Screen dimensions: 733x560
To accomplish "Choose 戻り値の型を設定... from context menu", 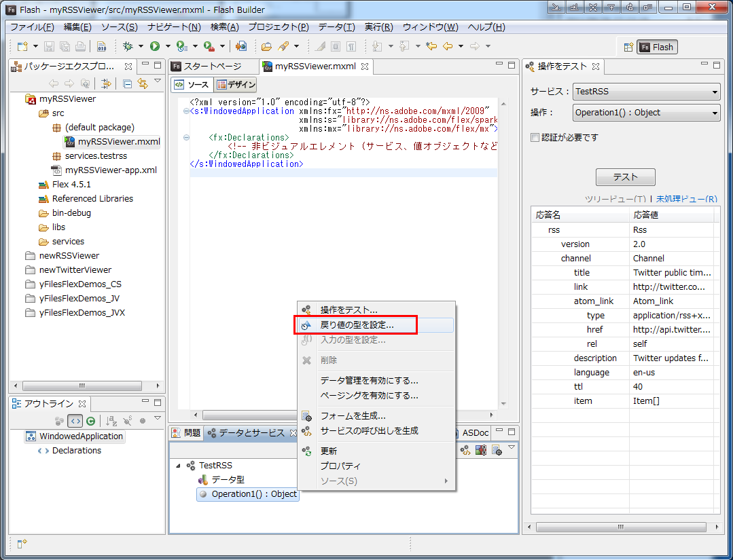I will click(376, 325).
